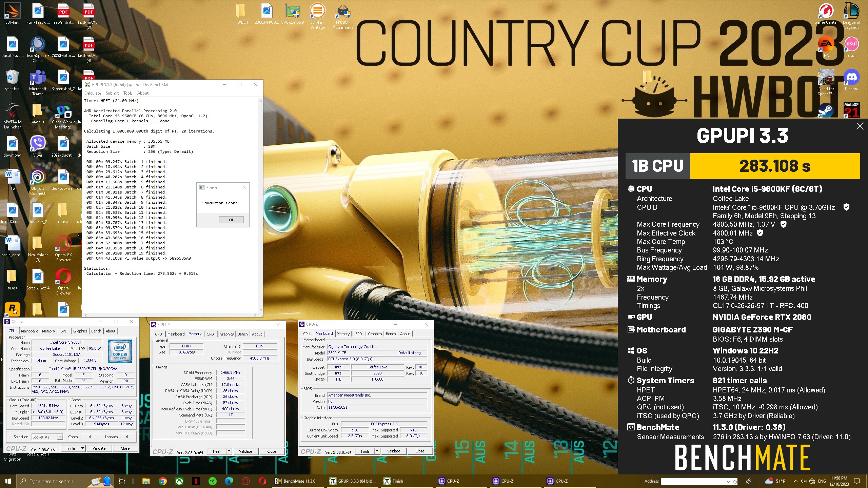
Task: Open the Socket #1 selection dropdown
Action: 47,437
